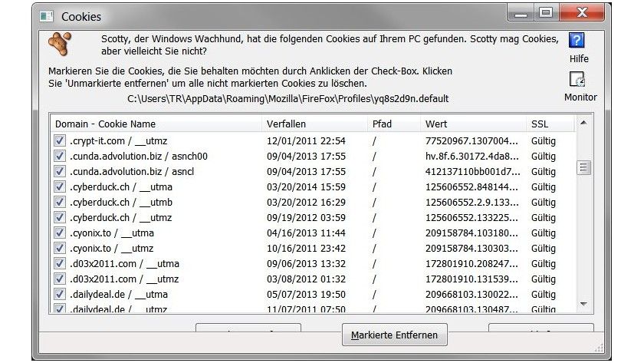Select the date 05/07/2013 19:50

tap(306, 294)
